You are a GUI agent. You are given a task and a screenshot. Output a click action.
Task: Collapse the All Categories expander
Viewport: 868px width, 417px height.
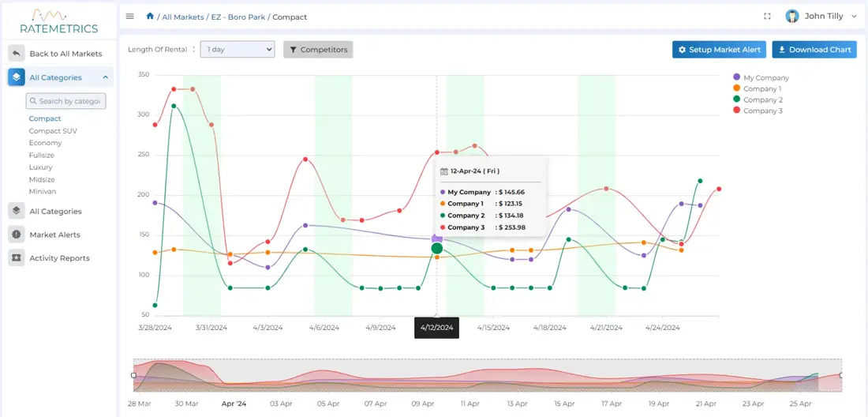click(105, 77)
